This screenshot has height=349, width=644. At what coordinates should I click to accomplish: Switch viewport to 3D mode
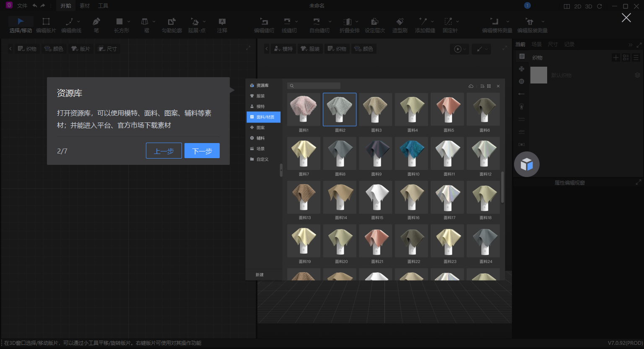(x=588, y=5)
